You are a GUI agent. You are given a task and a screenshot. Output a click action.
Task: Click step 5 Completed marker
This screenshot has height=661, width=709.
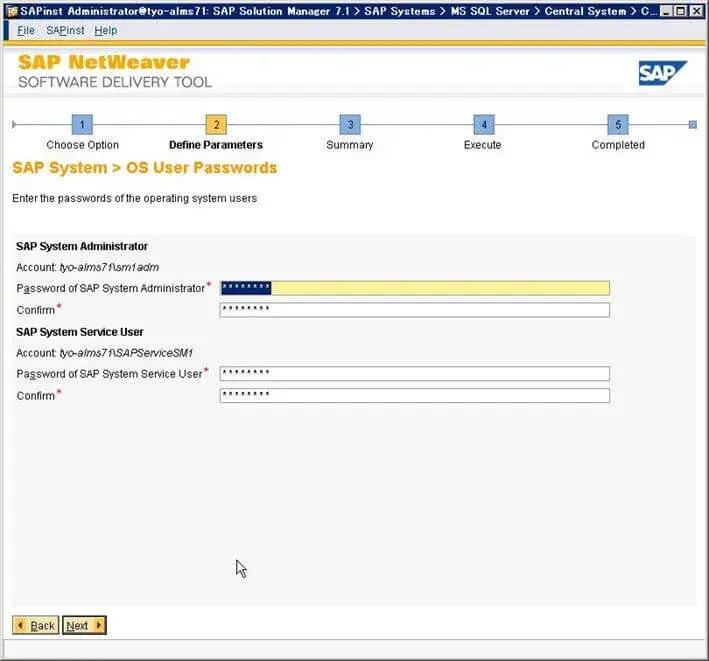point(618,124)
